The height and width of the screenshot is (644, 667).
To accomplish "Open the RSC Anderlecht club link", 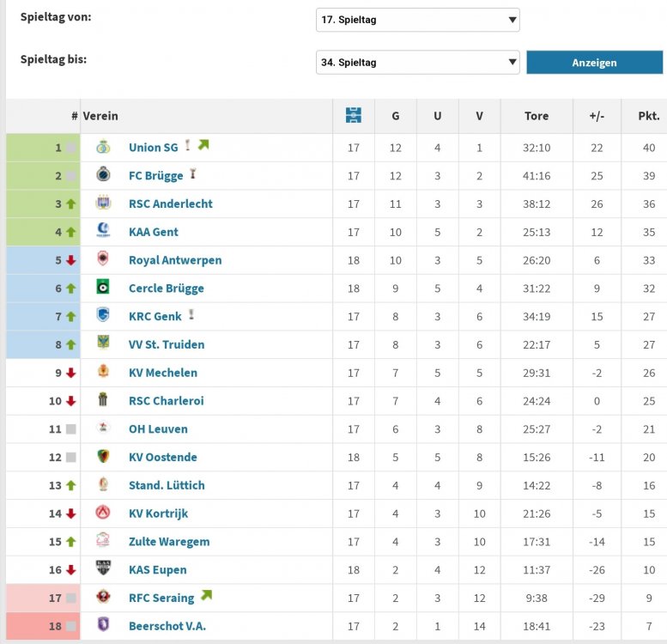I will pyautogui.click(x=171, y=204).
